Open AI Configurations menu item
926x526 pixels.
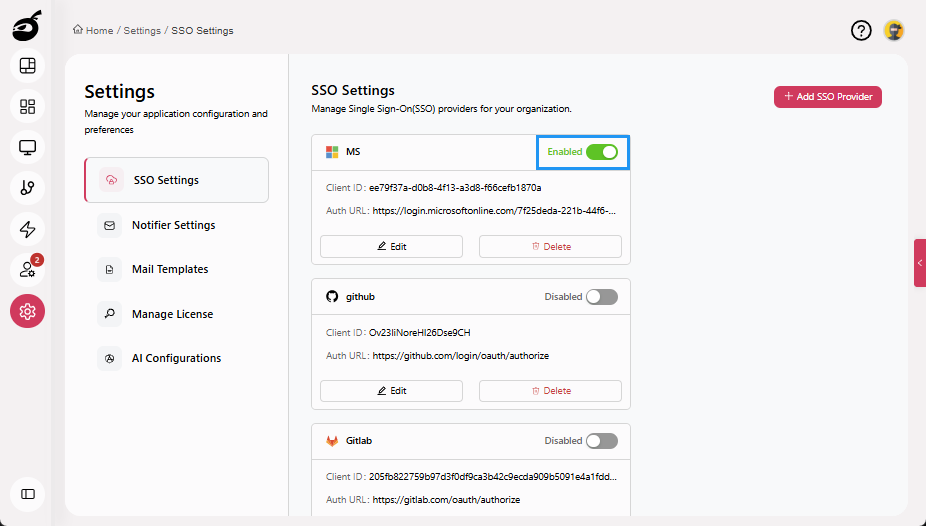177,358
